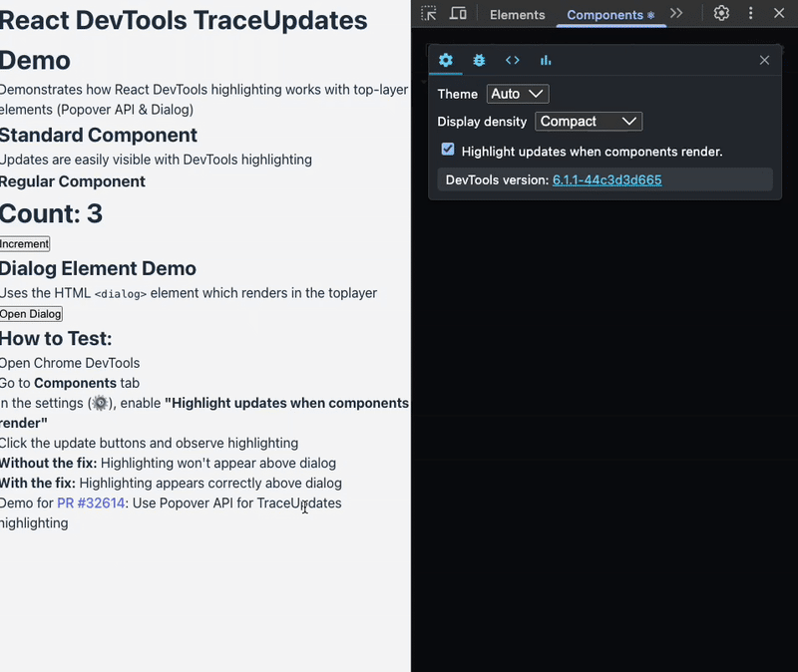
Task: Select the General settings gear tab
Action: (x=446, y=60)
